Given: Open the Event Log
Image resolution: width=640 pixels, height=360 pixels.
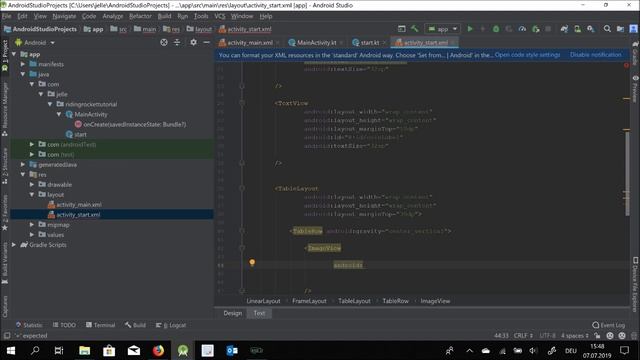Looking at the screenshot, I should (x=608, y=325).
